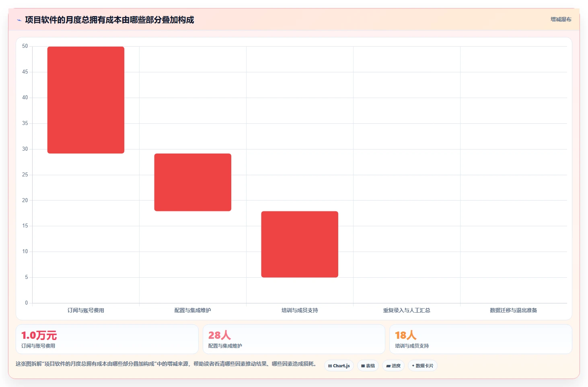Viewport: 588px width, 387px height.
Task: Click y-axis value 25
Action: pos(25,175)
